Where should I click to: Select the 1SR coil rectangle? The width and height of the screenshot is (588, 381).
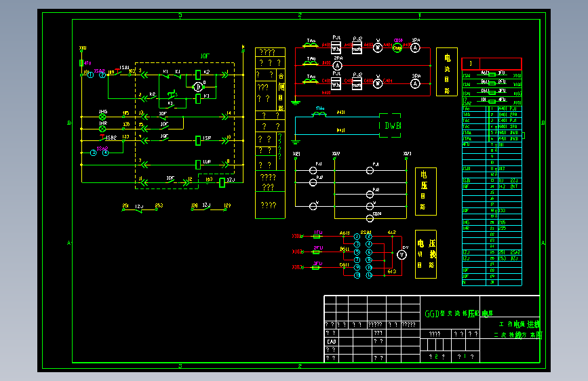coord(198,140)
